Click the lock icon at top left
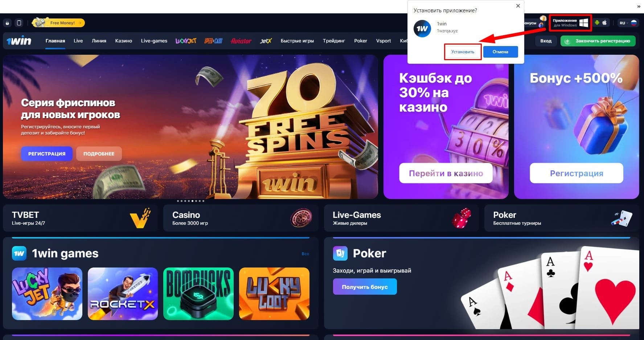The height and width of the screenshot is (340, 644). coord(7,23)
